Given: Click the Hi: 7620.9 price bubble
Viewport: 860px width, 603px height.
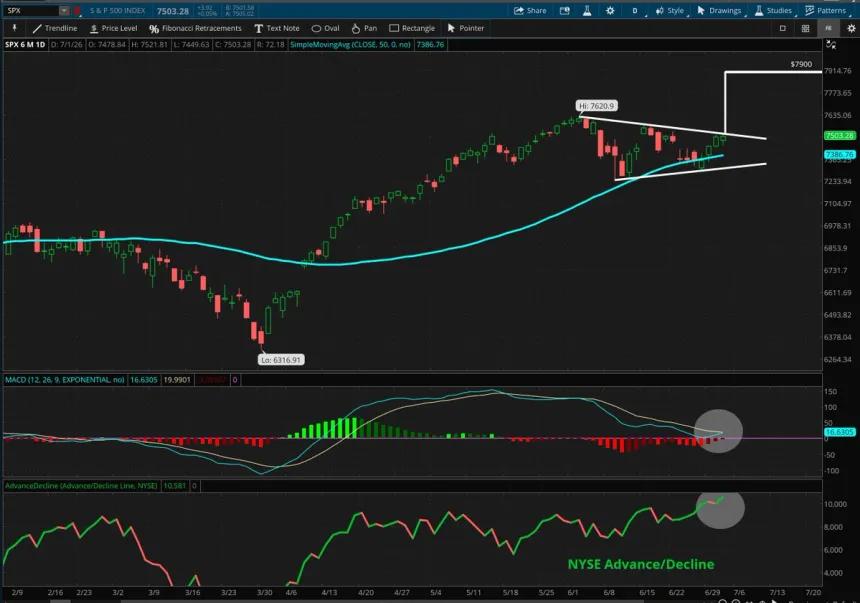Looking at the screenshot, I should (x=597, y=106).
